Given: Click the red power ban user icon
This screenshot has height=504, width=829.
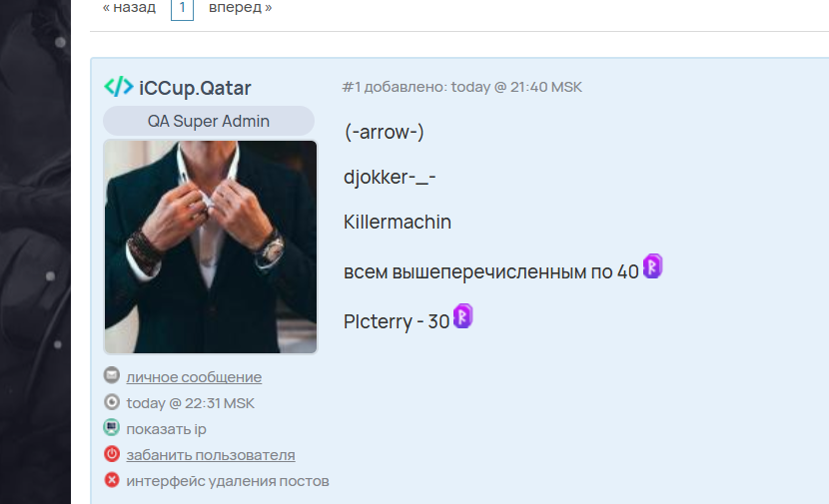Looking at the screenshot, I should click(x=112, y=454).
